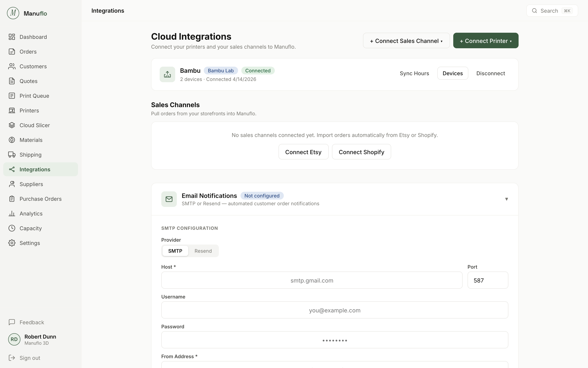
Task: Click the Port field showing 587
Action: click(x=488, y=280)
